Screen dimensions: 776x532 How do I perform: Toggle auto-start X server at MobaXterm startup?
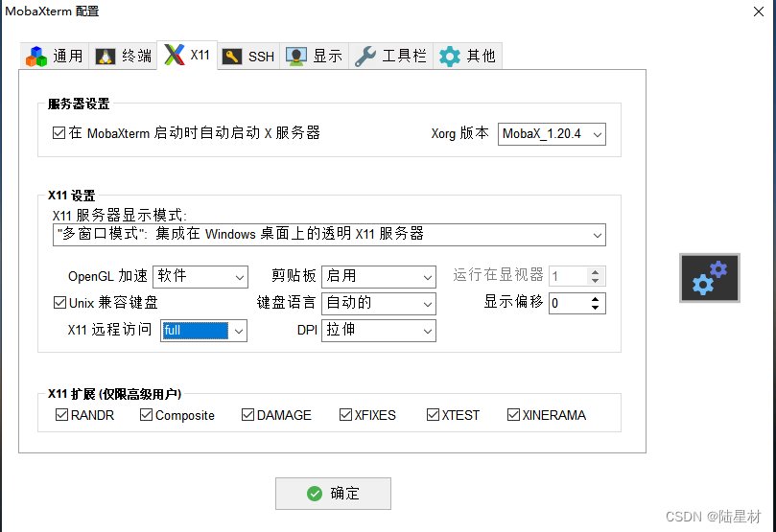click(59, 133)
